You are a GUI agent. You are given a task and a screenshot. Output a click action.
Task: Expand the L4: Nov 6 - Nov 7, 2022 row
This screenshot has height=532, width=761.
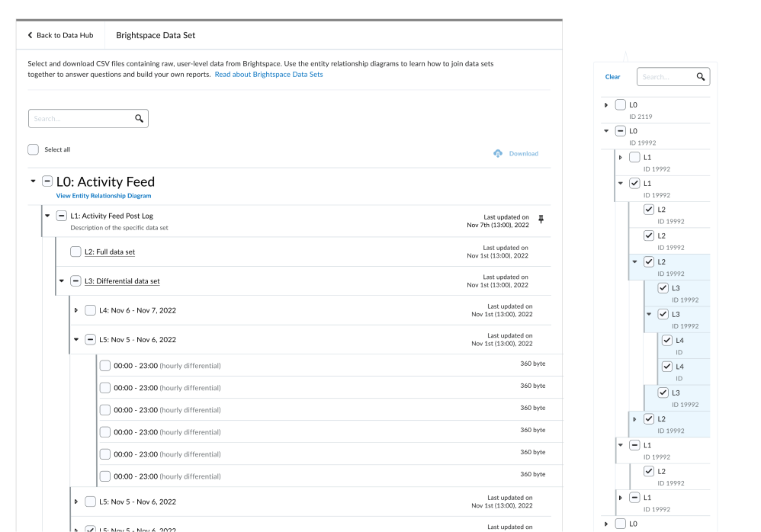tap(76, 310)
